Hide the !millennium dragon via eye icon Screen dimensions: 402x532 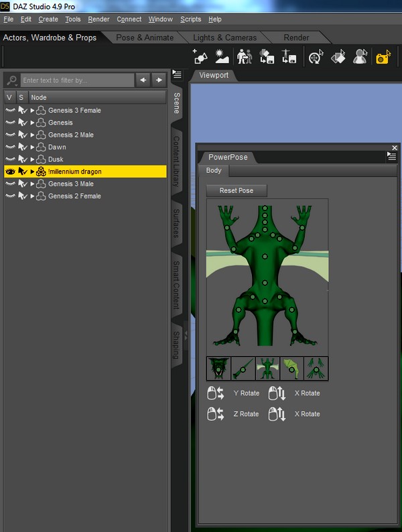tap(10, 172)
